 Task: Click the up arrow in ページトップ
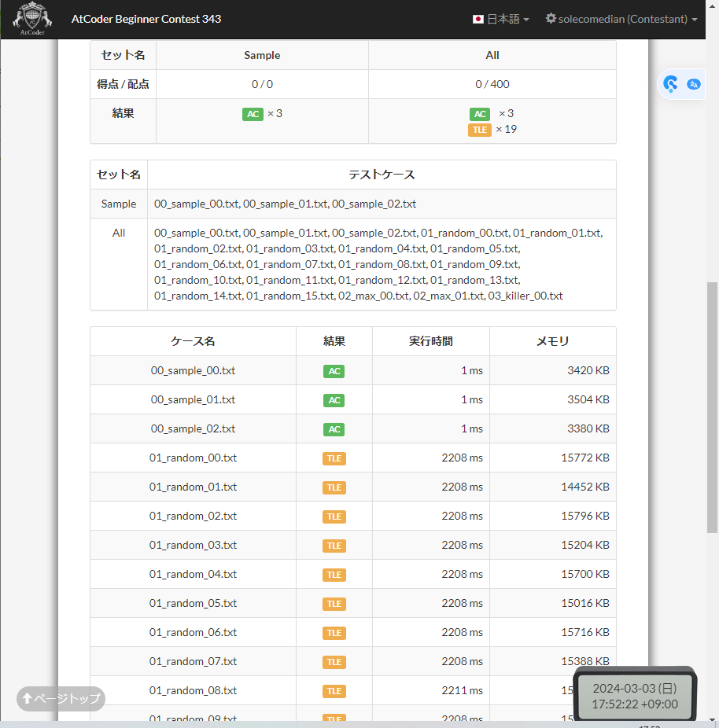[x=27, y=698]
